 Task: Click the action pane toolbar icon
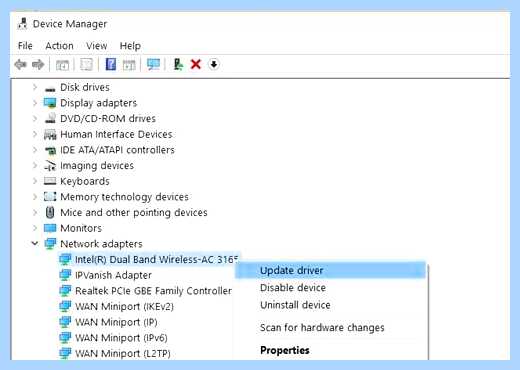[x=129, y=65]
